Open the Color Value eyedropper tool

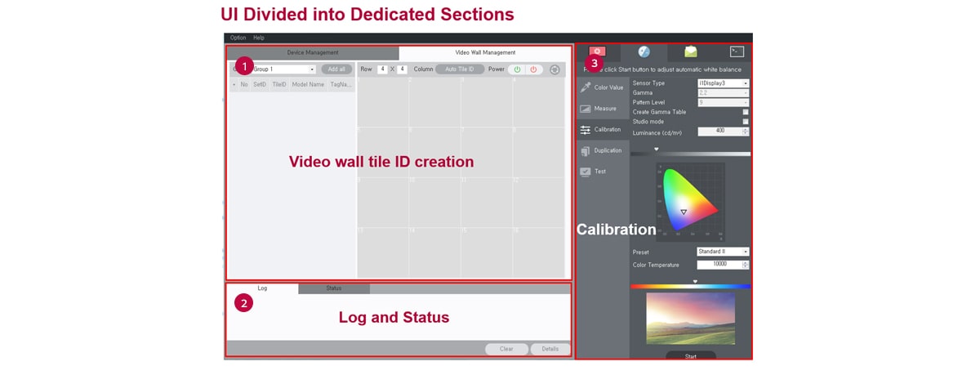click(x=586, y=87)
